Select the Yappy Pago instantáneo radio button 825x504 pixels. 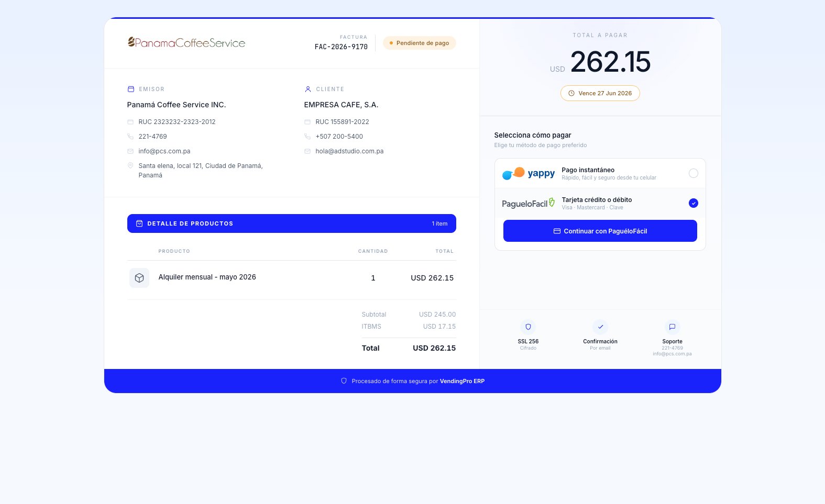coord(694,173)
